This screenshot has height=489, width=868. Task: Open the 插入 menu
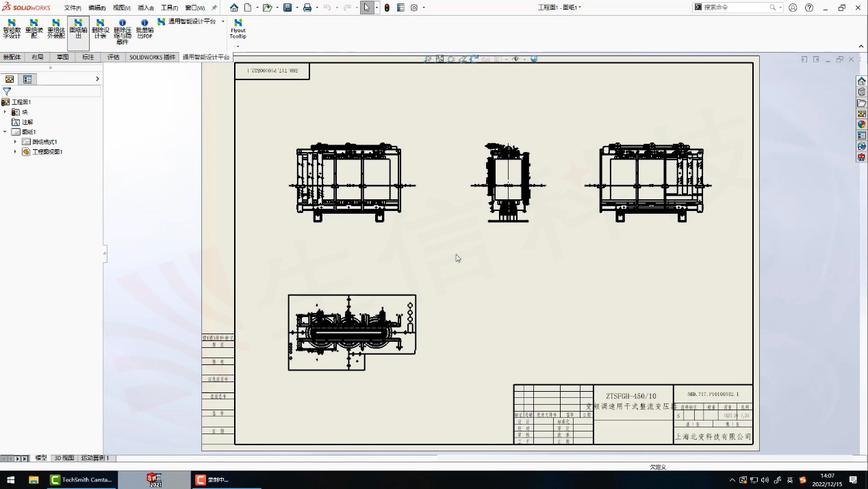tap(145, 8)
